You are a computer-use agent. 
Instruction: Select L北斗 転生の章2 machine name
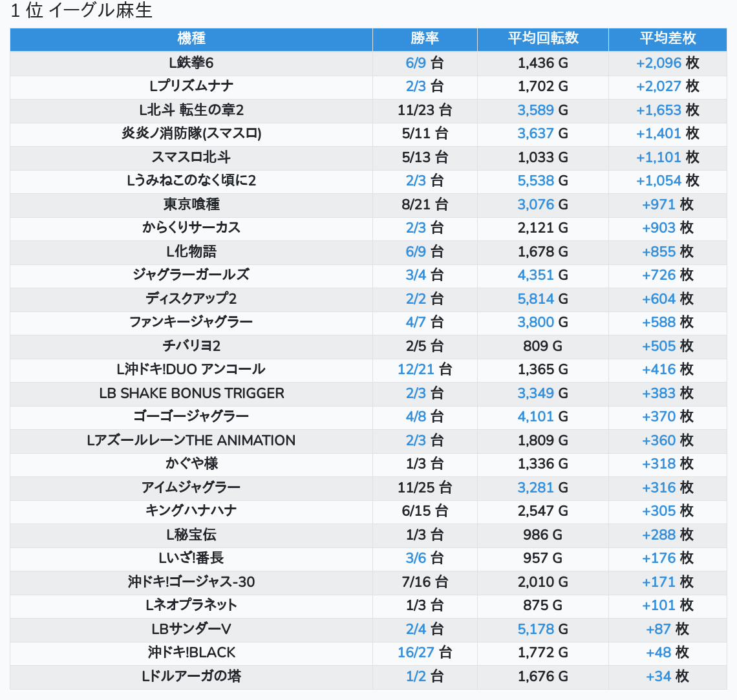(x=191, y=110)
